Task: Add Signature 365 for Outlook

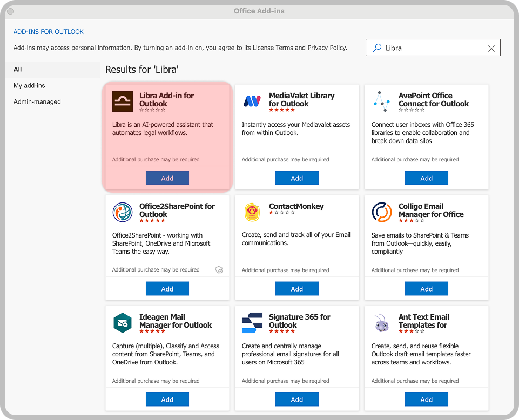Action: 296,399
